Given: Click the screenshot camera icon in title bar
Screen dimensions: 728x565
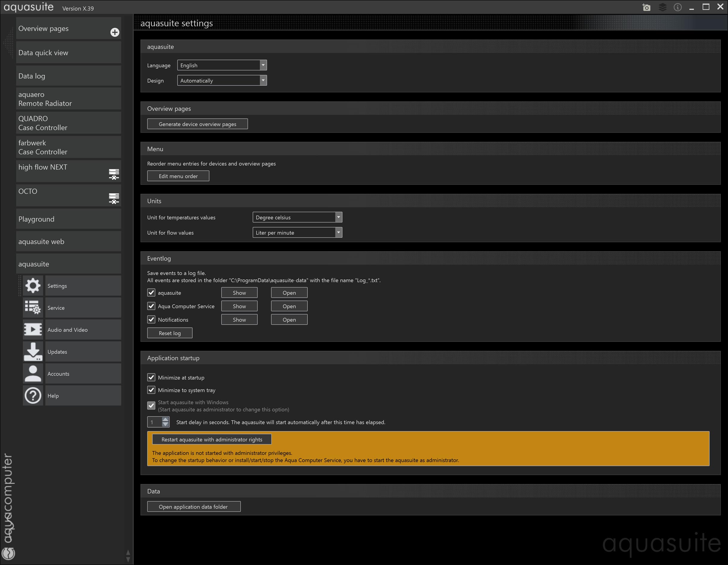Looking at the screenshot, I should [x=646, y=7].
